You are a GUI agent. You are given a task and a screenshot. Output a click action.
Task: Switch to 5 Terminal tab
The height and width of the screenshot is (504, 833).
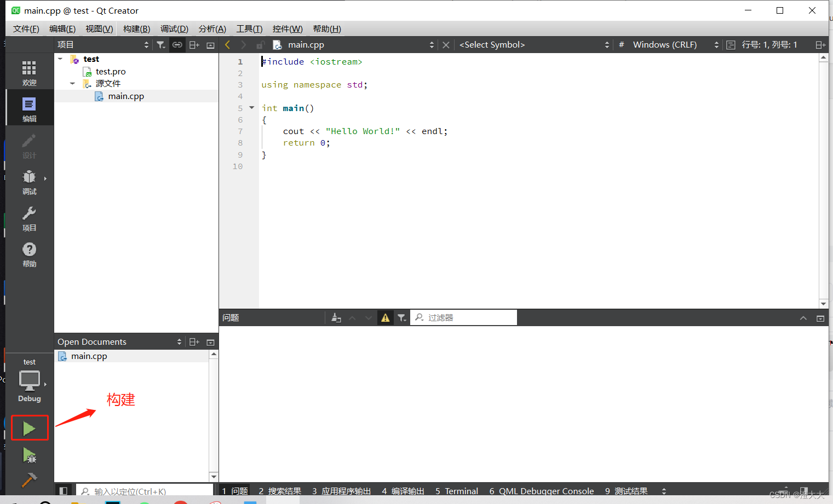[457, 491]
